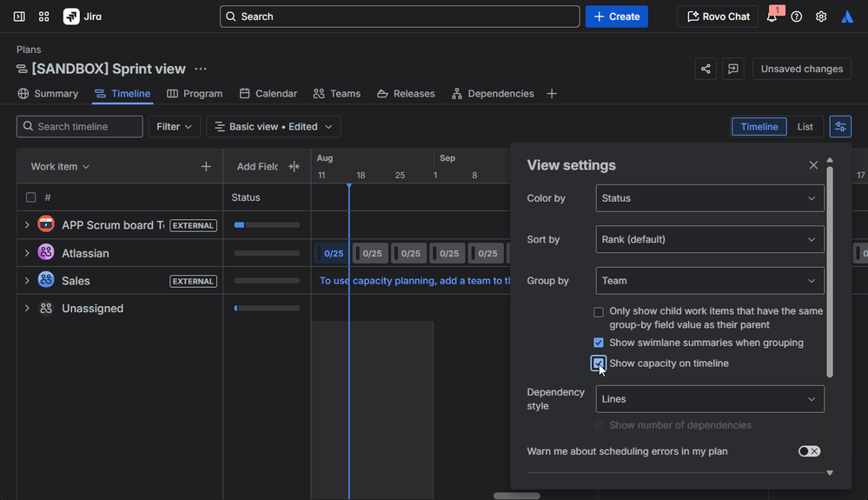Open the app switcher grid icon
Image resolution: width=868 pixels, height=500 pixels.
click(x=44, y=17)
